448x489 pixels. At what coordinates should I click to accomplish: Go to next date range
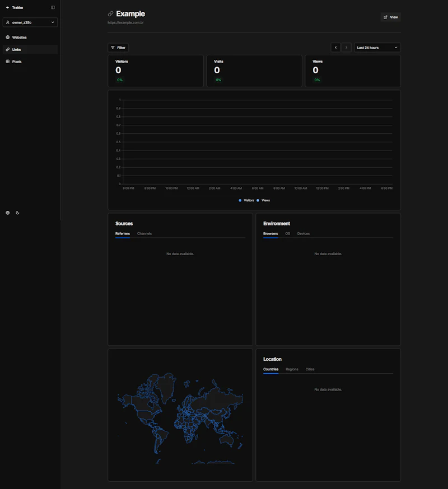[347, 48]
